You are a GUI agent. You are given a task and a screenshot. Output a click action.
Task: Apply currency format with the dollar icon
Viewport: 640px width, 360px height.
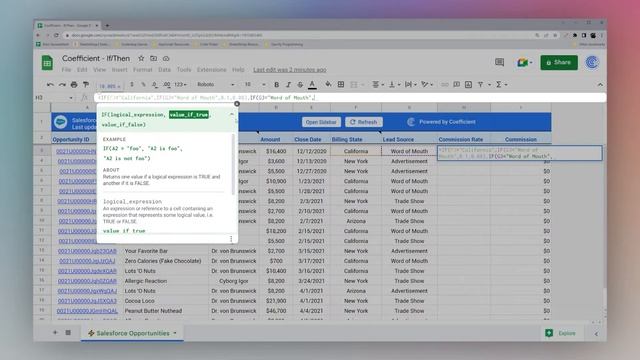[132, 84]
